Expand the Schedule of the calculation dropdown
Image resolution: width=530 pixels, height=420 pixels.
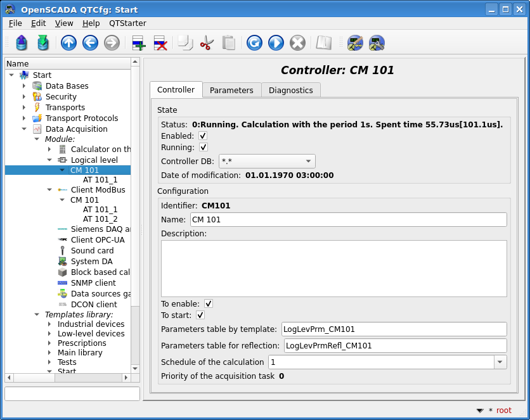coord(500,362)
